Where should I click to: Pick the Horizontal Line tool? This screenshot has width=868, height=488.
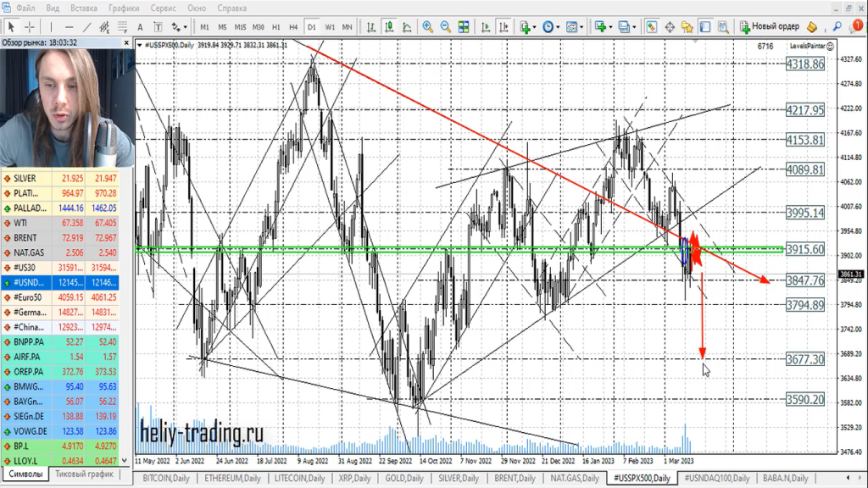coord(70,27)
